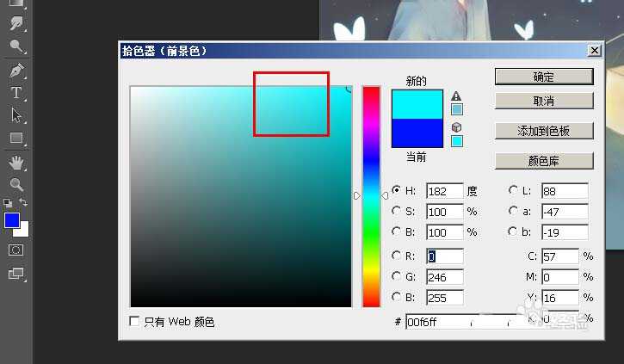Select the Path Selection arrow tool
This screenshot has width=624, height=364.
tap(15, 115)
